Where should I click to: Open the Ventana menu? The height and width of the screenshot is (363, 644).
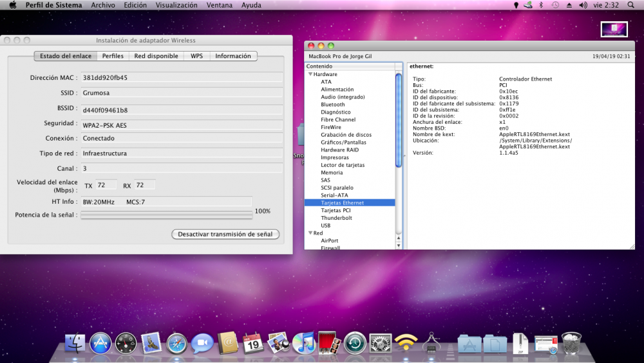220,5
